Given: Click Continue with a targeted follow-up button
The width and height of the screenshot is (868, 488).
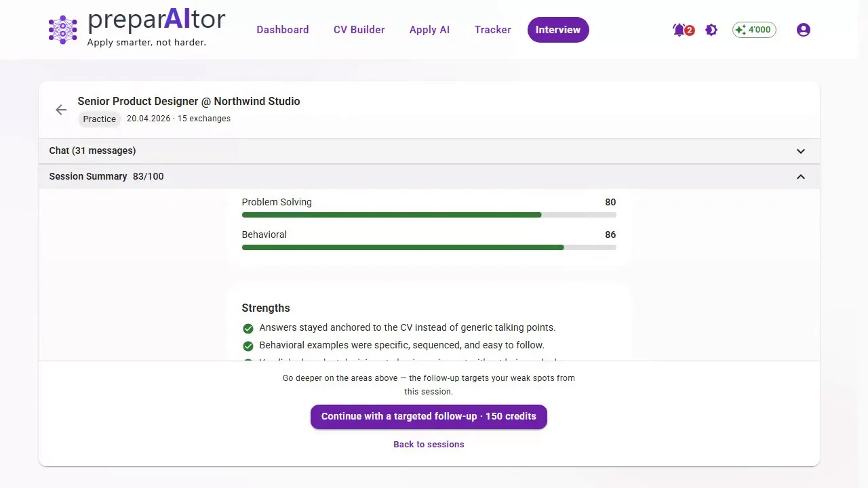Looking at the screenshot, I should (429, 417).
